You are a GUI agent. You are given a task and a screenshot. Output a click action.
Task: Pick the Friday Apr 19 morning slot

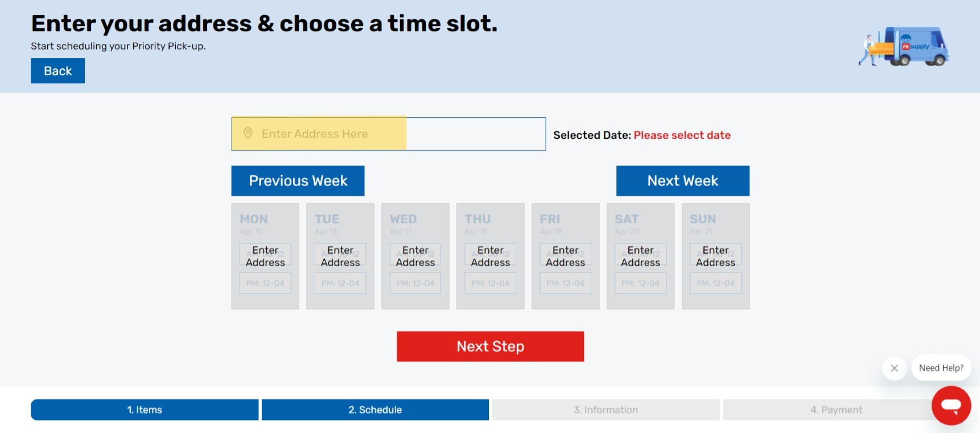[565, 254]
